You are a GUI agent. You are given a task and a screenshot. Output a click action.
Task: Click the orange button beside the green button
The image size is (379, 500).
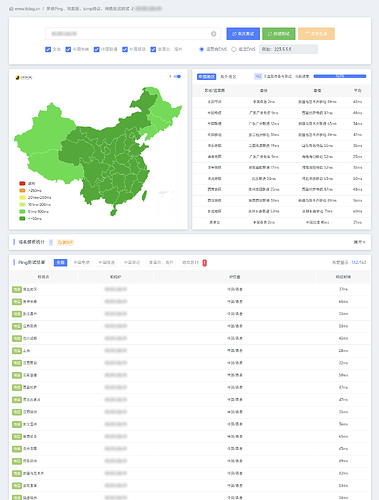point(316,34)
